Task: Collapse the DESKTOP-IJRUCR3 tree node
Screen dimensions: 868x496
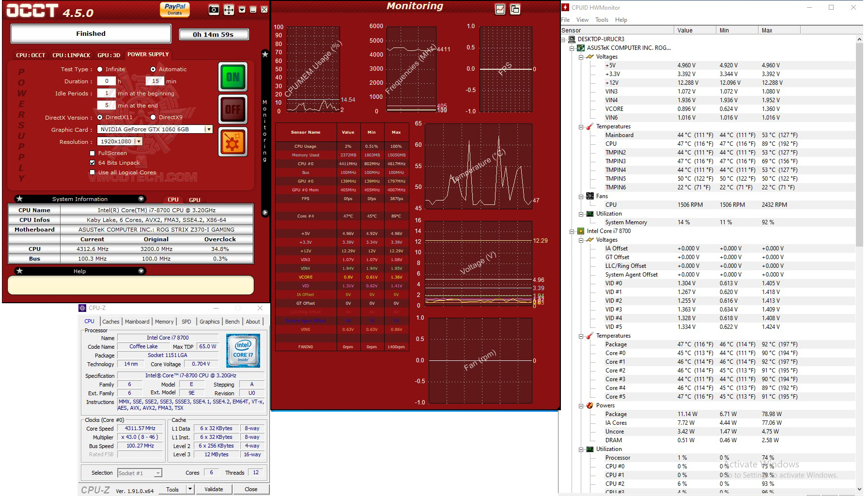Action: point(563,39)
